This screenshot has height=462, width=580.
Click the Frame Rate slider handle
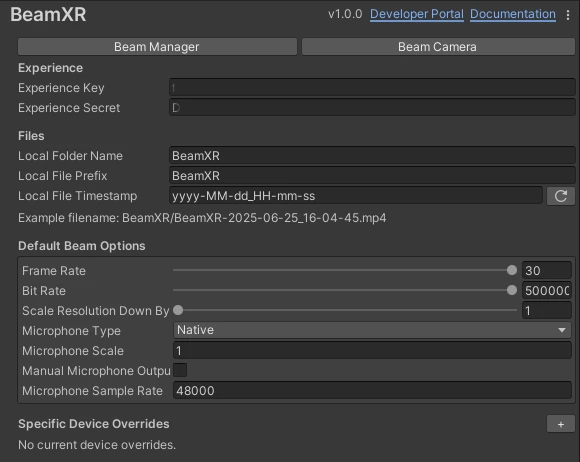pos(512,270)
